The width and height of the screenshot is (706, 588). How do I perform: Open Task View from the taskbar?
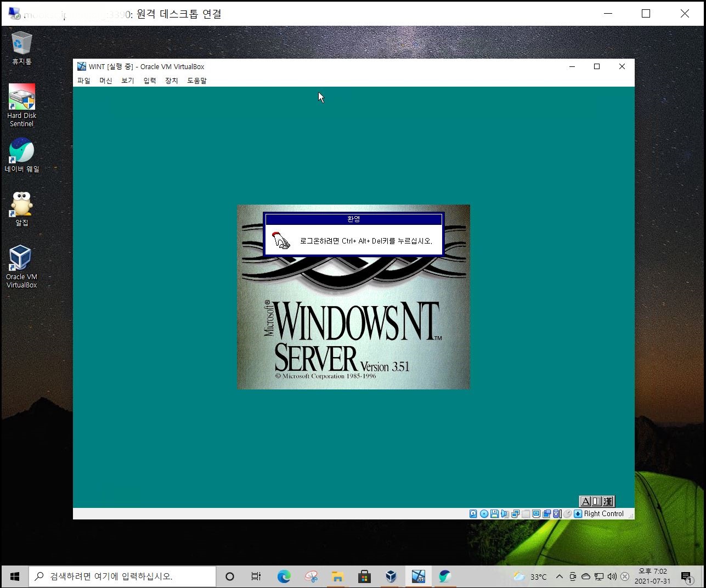tap(256, 576)
